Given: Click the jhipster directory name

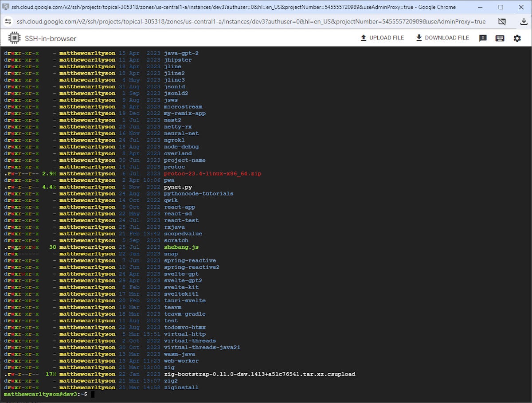Looking at the screenshot, I should click(178, 60).
